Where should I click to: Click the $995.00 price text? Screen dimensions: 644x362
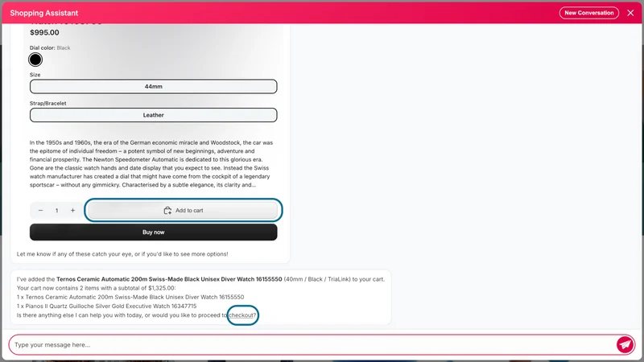click(44, 32)
